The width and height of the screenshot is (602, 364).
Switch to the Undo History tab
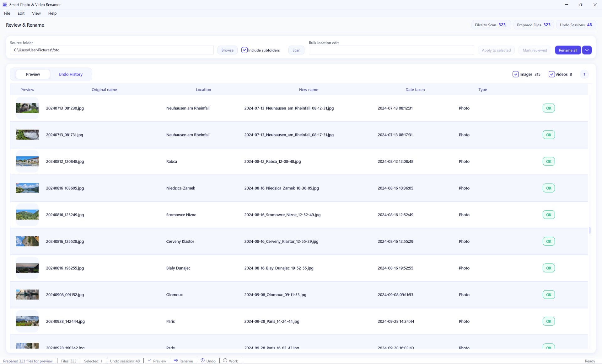(71, 74)
